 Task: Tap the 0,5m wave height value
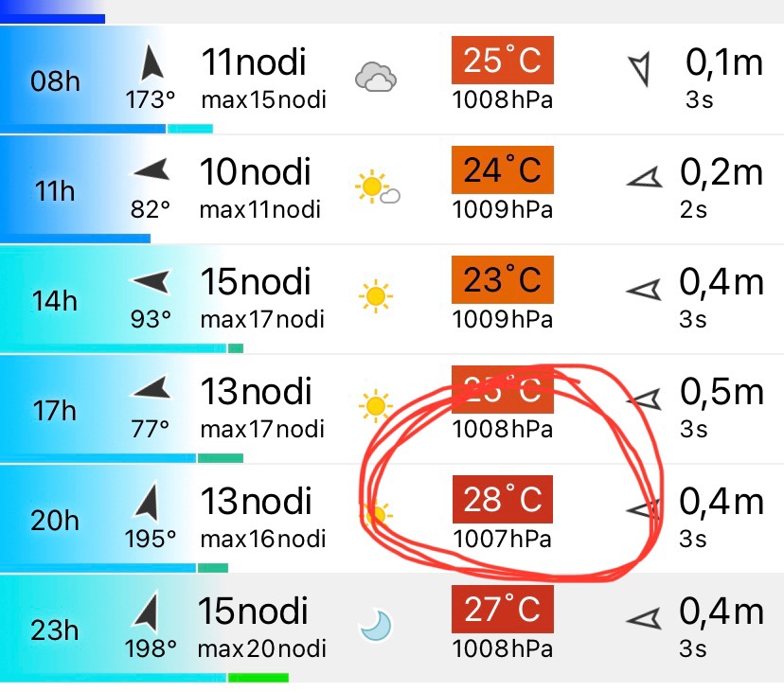coord(722,391)
